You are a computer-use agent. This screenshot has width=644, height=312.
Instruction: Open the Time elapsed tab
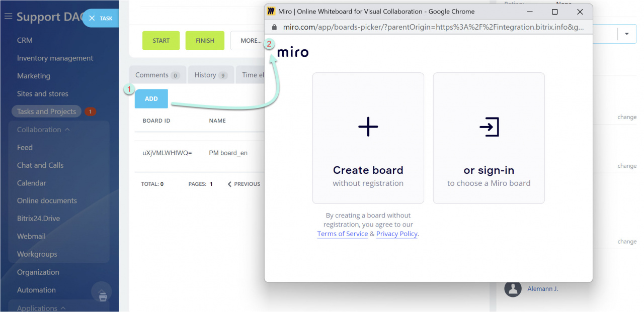click(251, 75)
